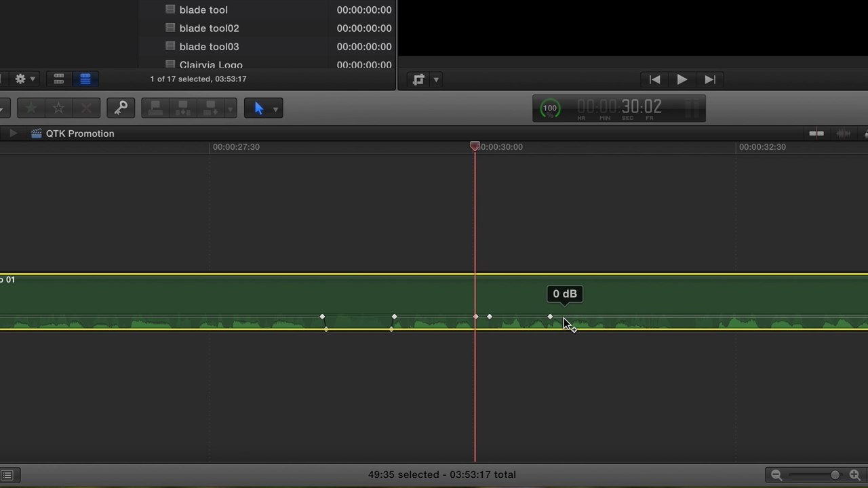This screenshot has width=868, height=488.
Task: Open the timeline index list button
Action: pyautogui.click(x=7, y=475)
